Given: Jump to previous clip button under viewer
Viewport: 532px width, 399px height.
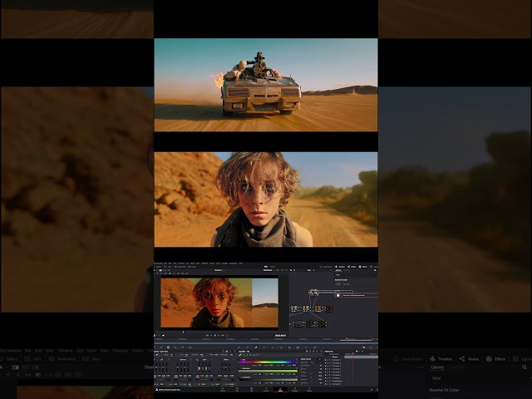Looking at the screenshot, I should [207, 336].
